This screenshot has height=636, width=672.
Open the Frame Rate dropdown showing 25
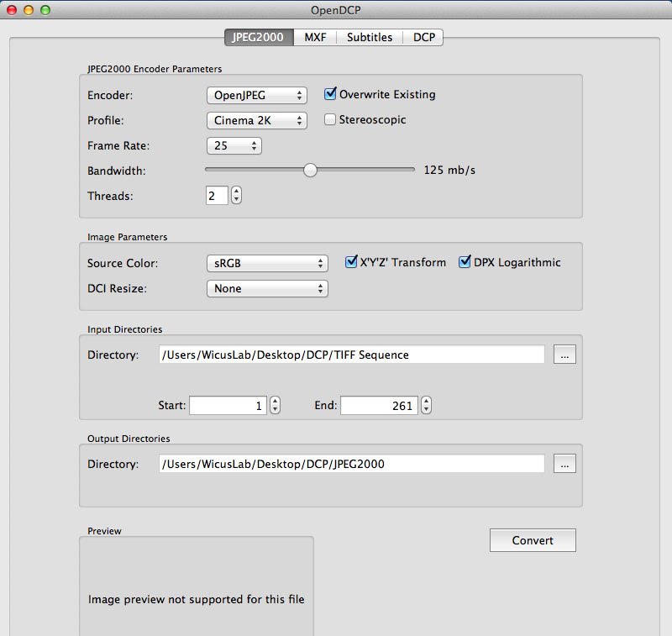click(234, 145)
